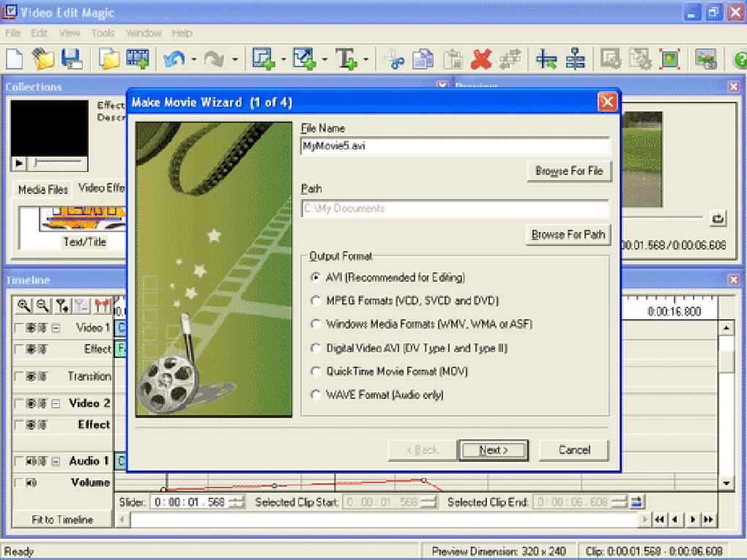
Task: Click the Browse For Path button
Action: pos(568,234)
